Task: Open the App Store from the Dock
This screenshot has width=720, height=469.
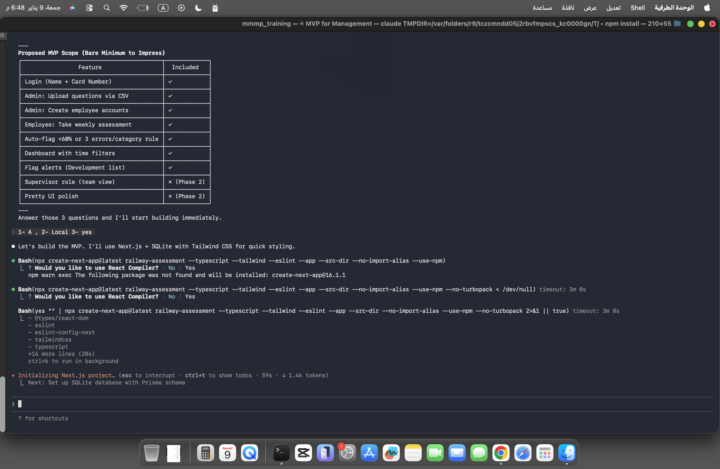Action: (x=369, y=453)
